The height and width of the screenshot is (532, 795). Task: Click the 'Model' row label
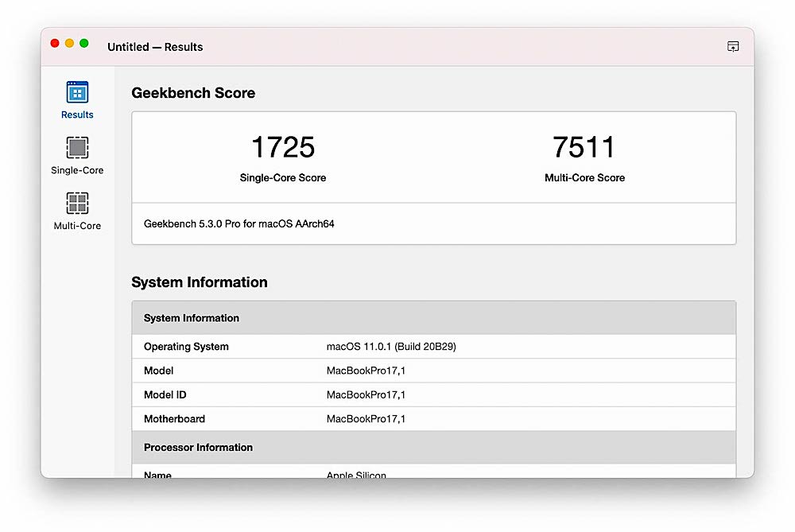pyautogui.click(x=159, y=371)
